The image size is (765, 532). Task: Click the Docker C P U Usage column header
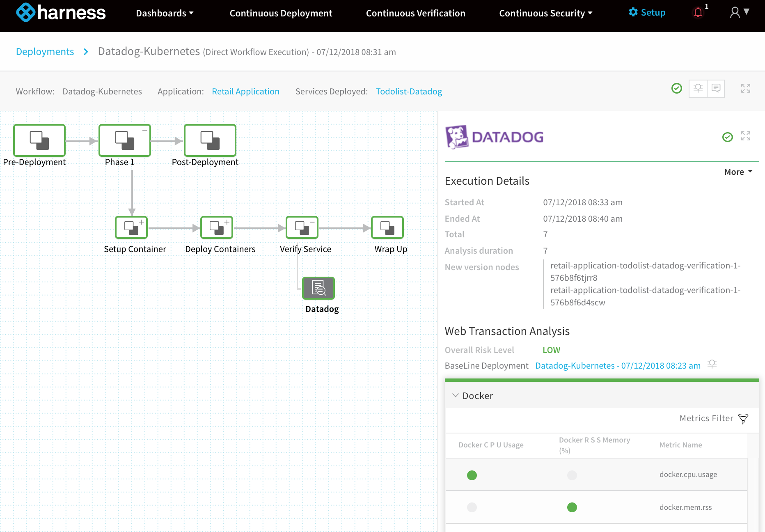point(491,445)
